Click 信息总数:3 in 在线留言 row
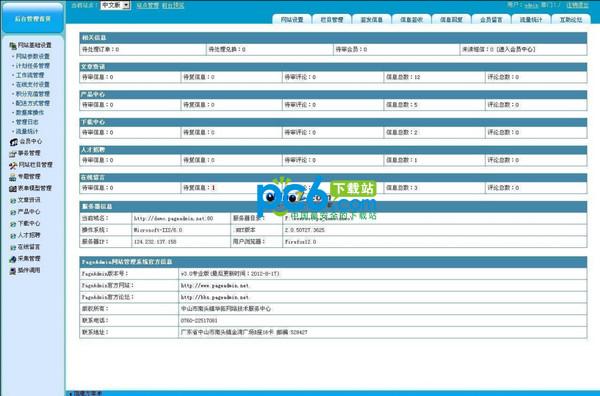The width and height of the screenshot is (600, 396). [401, 187]
